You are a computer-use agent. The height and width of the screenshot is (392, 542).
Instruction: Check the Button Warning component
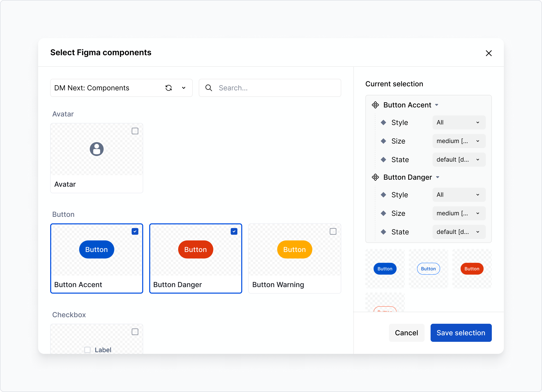point(333,231)
